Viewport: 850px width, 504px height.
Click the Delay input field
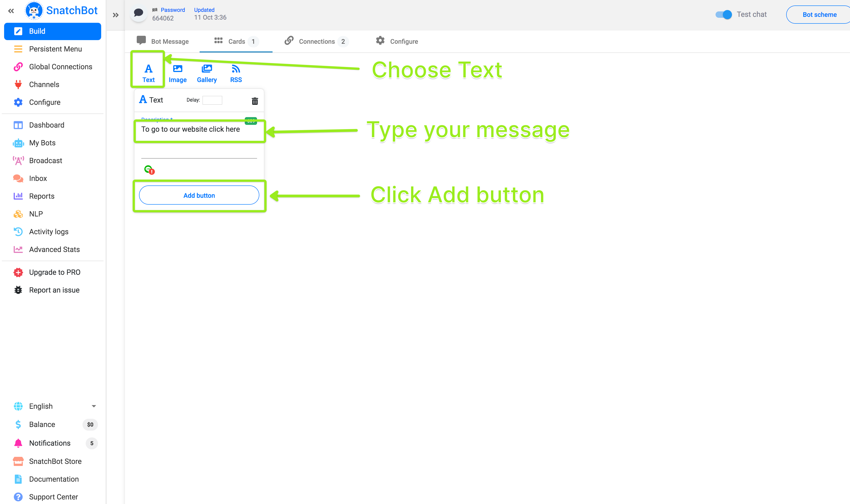point(212,100)
